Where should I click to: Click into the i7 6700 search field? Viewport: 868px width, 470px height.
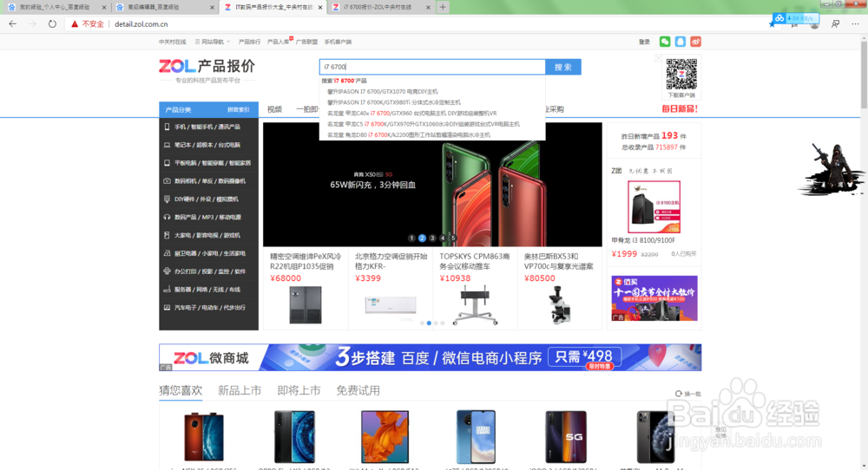click(x=432, y=67)
